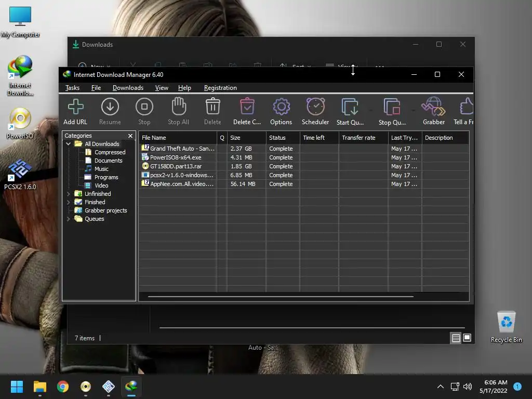
Task: Sort by the Status column header
Action: click(283, 138)
